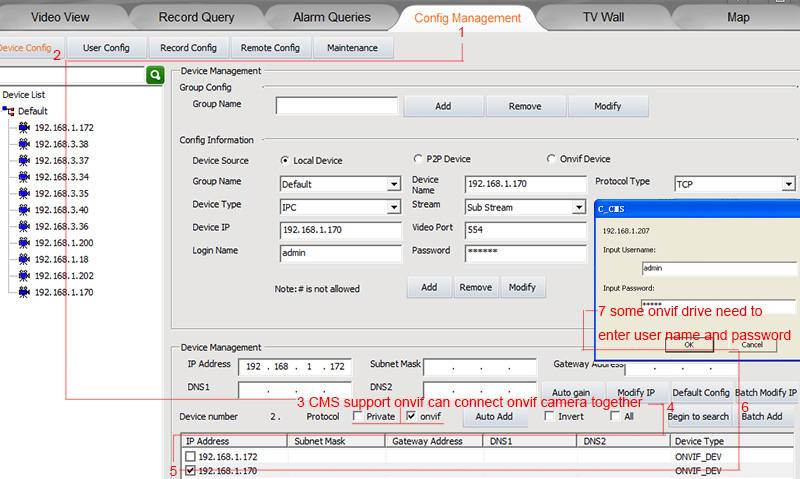Click the Default group tree icon

(x=8, y=111)
